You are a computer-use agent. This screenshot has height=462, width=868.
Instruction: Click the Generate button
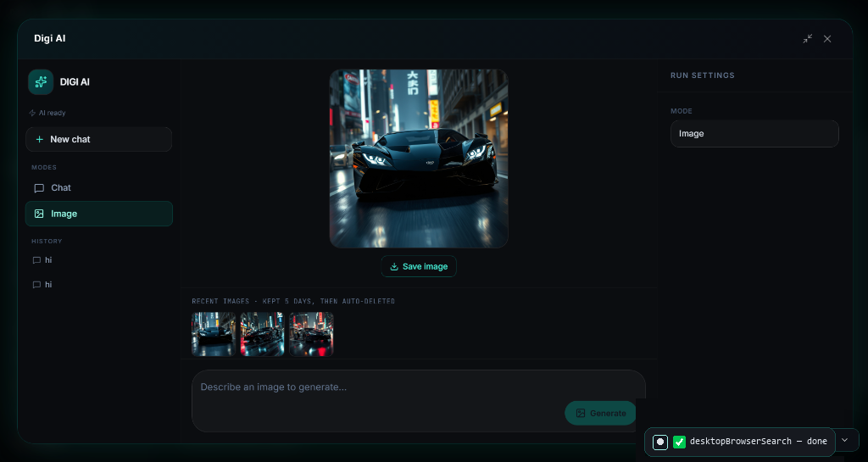point(601,414)
